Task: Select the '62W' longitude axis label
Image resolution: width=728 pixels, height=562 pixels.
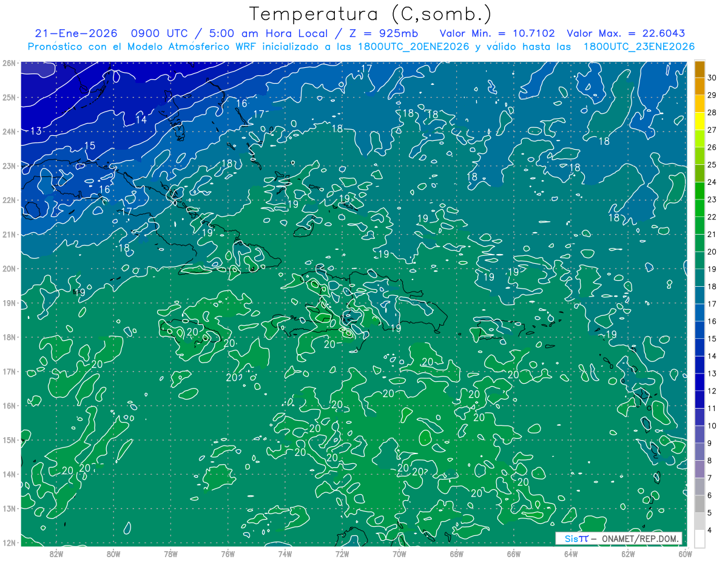Action: click(x=628, y=554)
